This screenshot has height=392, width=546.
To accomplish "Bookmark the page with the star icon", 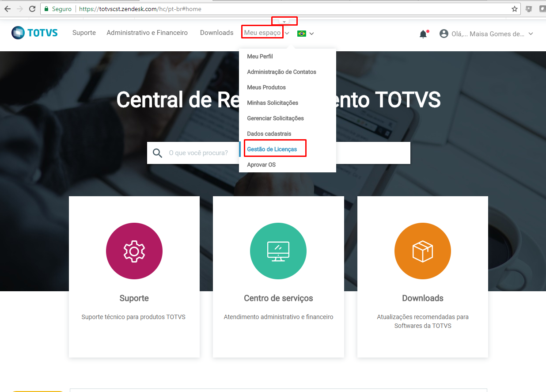I will [515, 9].
